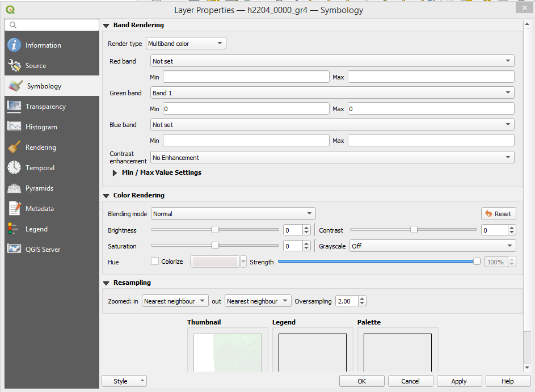Collapse the Resampling section
The height and width of the screenshot is (392, 535).
tap(106, 283)
